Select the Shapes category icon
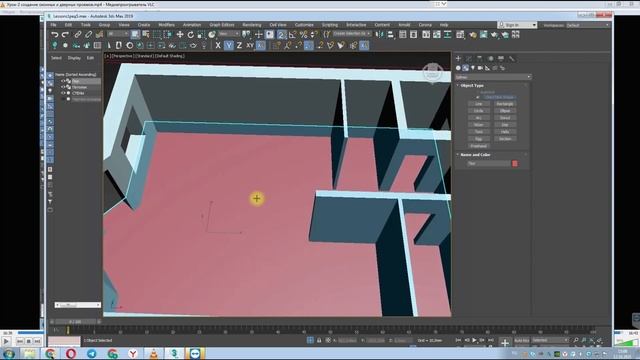The height and width of the screenshot is (360, 640). tap(466, 68)
